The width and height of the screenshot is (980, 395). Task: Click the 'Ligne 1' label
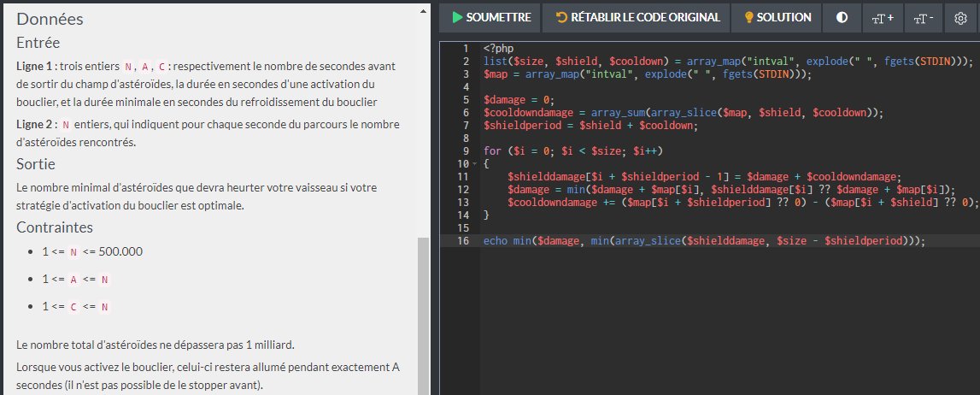pyautogui.click(x=35, y=66)
